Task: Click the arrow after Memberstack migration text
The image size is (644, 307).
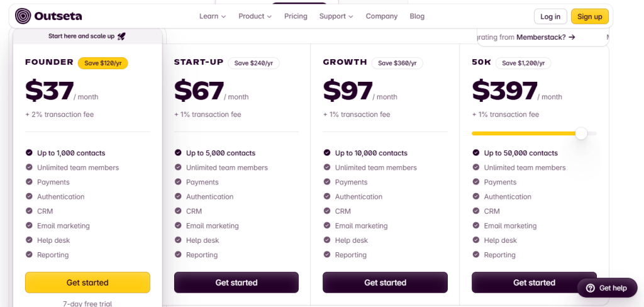Action: click(x=572, y=37)
